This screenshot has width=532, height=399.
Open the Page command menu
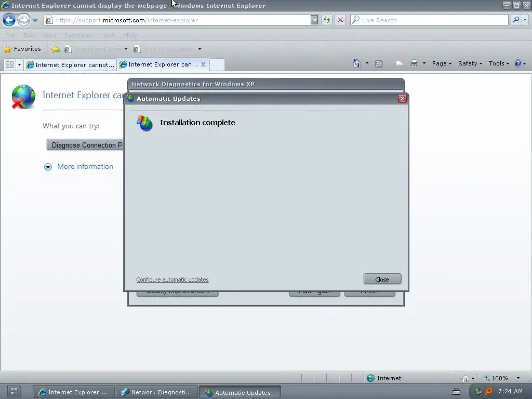442,63
